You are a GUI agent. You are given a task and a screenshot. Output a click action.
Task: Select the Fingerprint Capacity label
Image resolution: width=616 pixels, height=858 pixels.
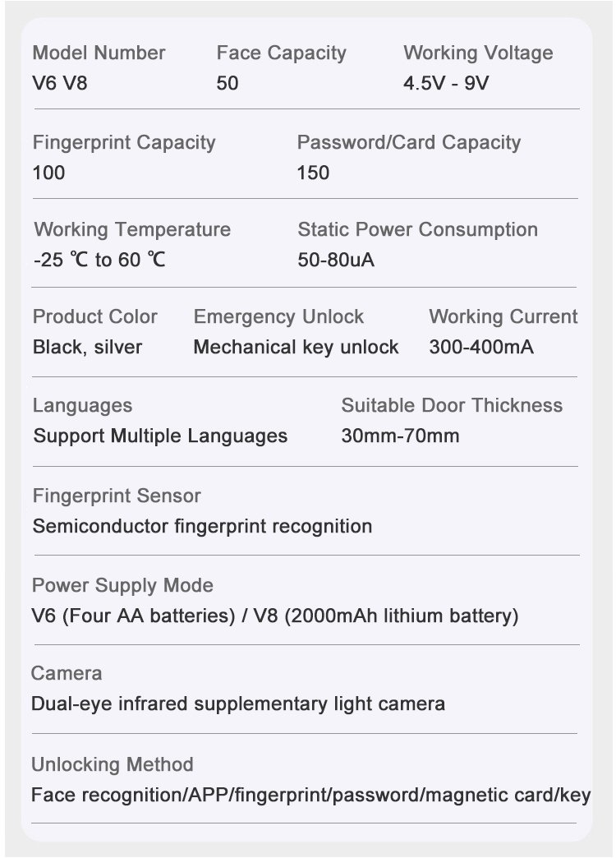click(124, 143)
